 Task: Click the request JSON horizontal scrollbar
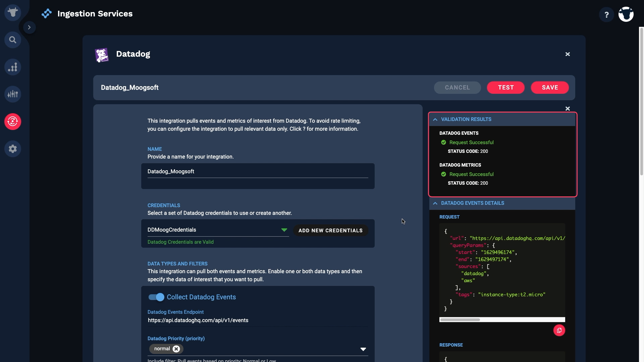(460, 320)
